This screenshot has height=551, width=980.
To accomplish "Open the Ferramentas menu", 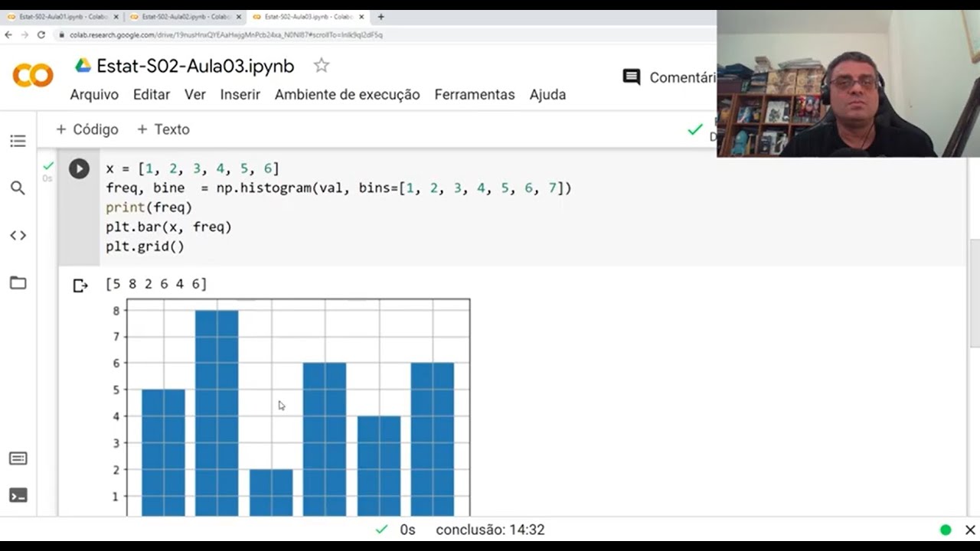I will 475,95.
